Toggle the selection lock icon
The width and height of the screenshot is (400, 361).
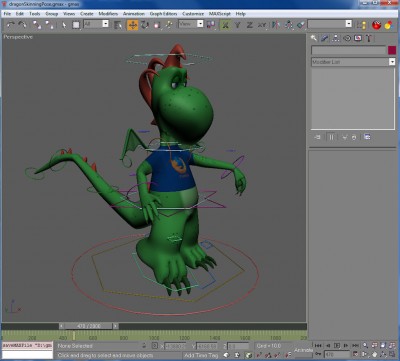point(144,346)
